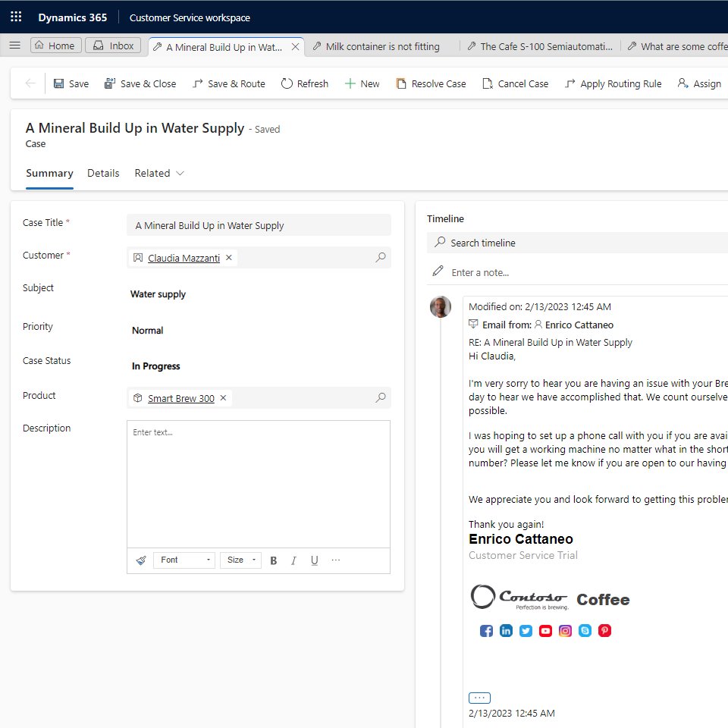Expand the email ellipsis button
The height and width of the screenshot is (728, 728).
click(479, 698)
